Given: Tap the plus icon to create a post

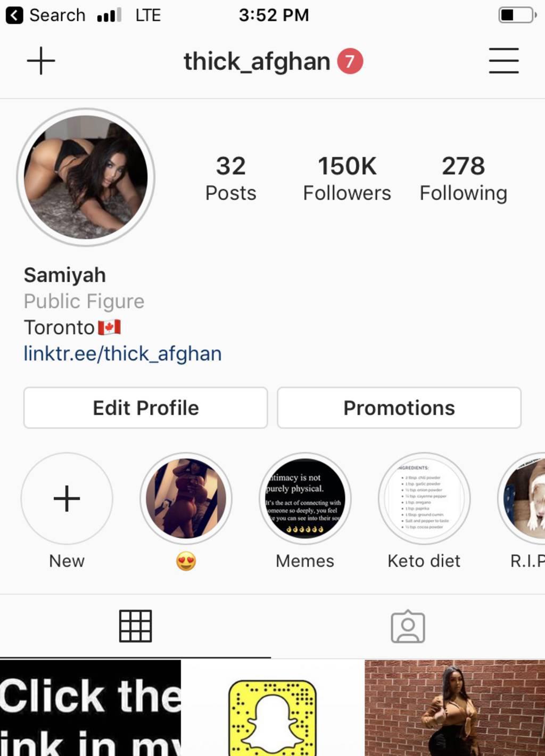Looking at the screenshot, I should tap(41, 61).
